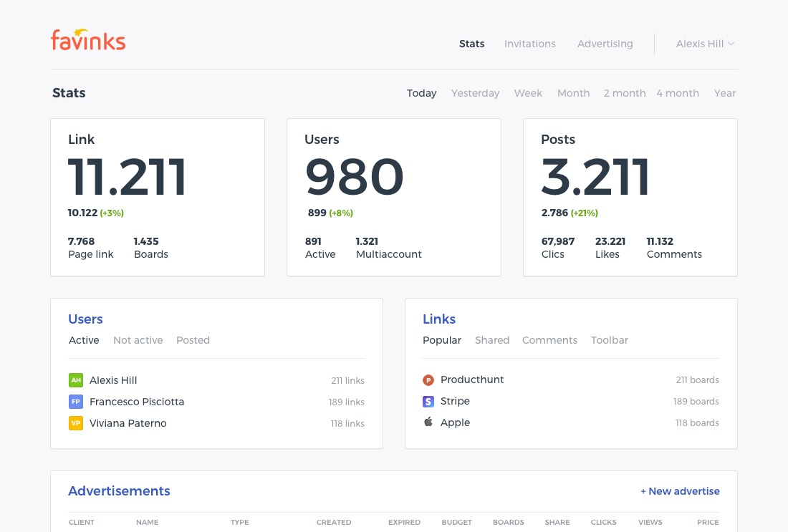This screenshot has height=532, width=788.
Task: Click Alexis Hill's green AH avatar
Action: click(76, 380)
